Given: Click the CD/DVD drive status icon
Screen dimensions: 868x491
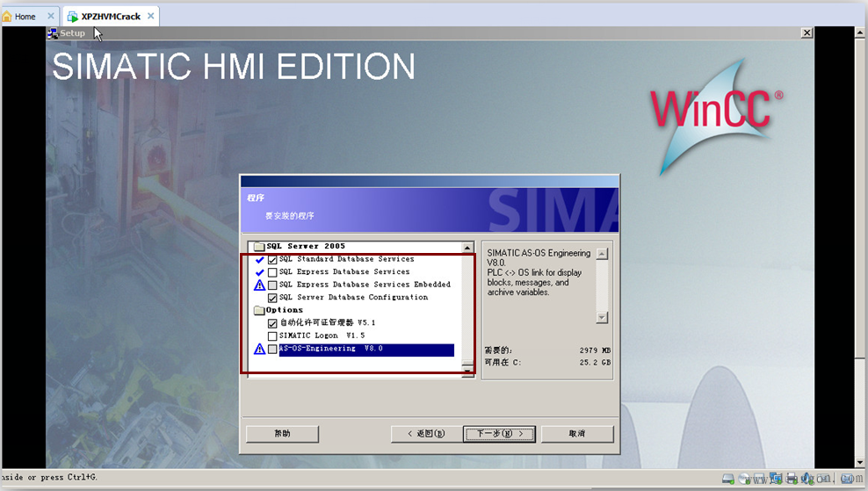Looking at the screenshot, I should click(x=744, y=479).
